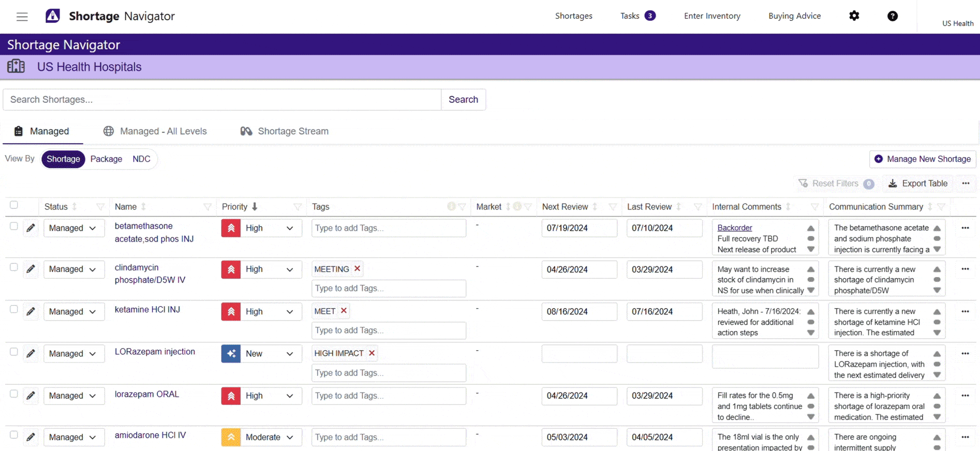Viewport: 980px width, 451px height.
Task: Switch to the Shortage Stream tab
Action: [285, 131]
